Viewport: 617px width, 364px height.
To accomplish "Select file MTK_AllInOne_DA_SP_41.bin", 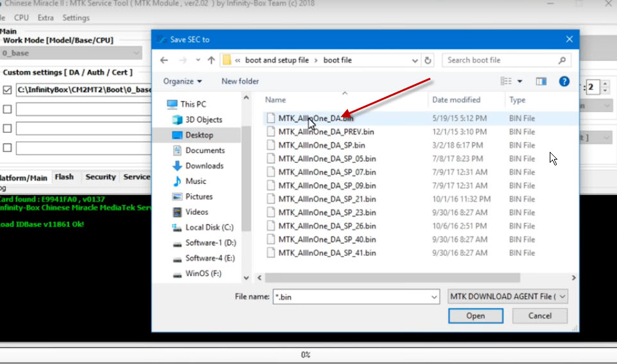I will click(x=327, y=252).
